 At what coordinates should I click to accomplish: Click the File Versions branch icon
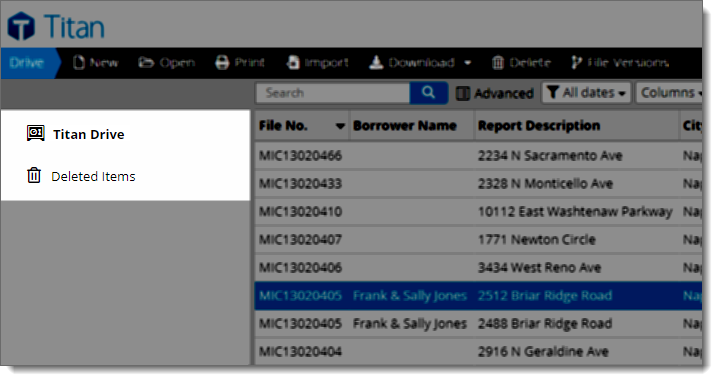(x=576, y=62)
